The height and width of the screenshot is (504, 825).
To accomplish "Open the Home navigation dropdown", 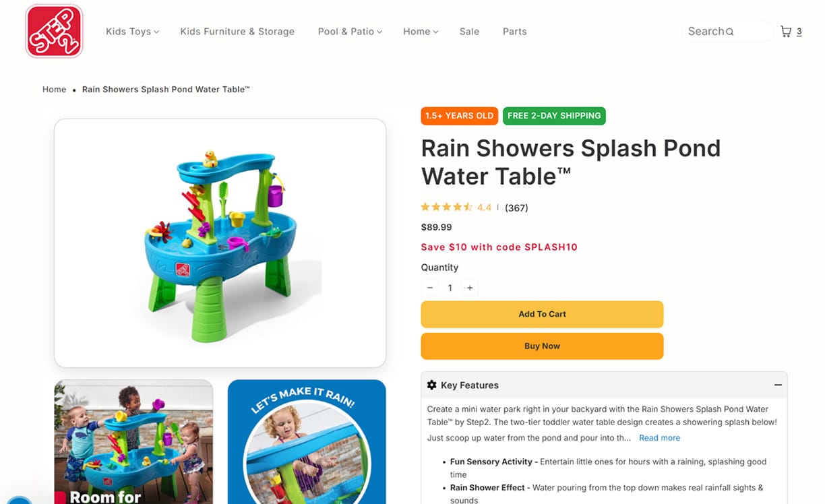I will coord(421,32).
